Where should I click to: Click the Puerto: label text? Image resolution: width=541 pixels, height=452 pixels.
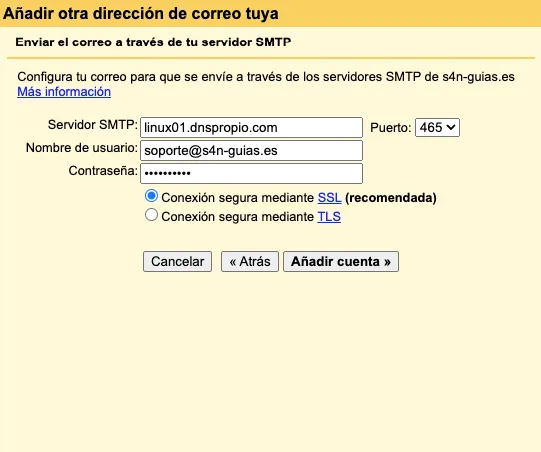point(391,128)
